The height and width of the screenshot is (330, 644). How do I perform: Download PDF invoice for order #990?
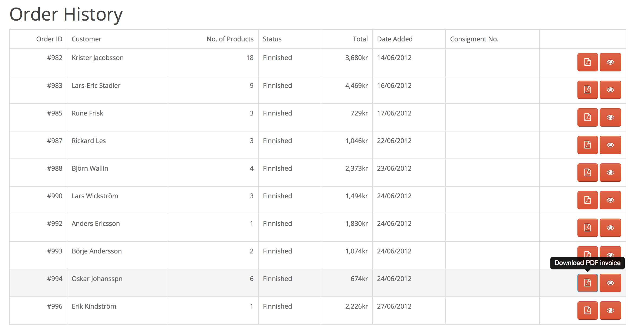point(587,200)
